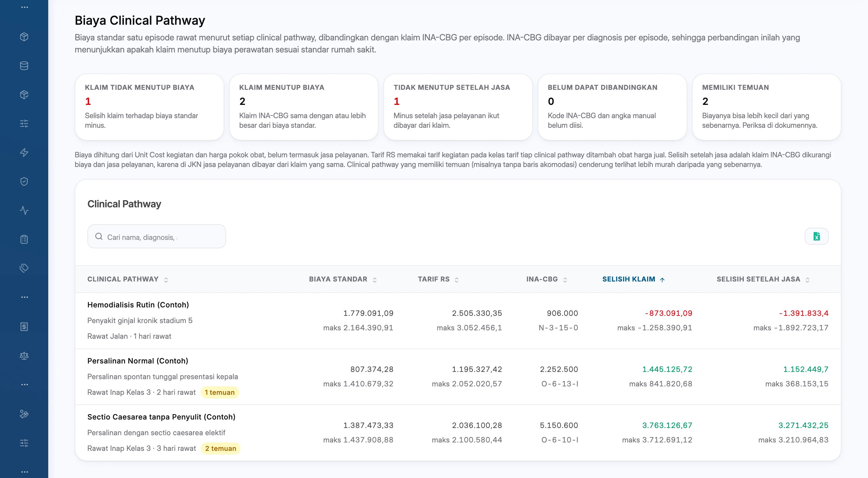Open the shield checkmark sidebar icon

(x=24, y=181)
